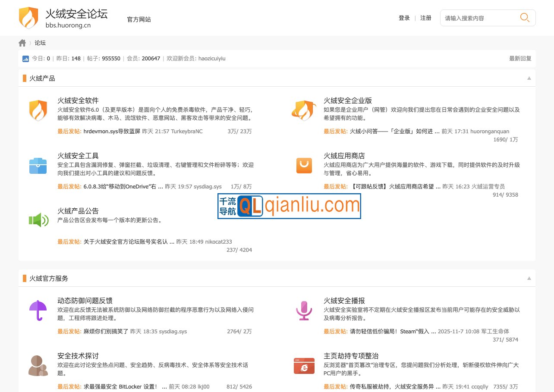The height and width of the screenshot is (392, 554).
Task: Click the 论坛 breadcrumb item
Action: click(x=40, y=43)
